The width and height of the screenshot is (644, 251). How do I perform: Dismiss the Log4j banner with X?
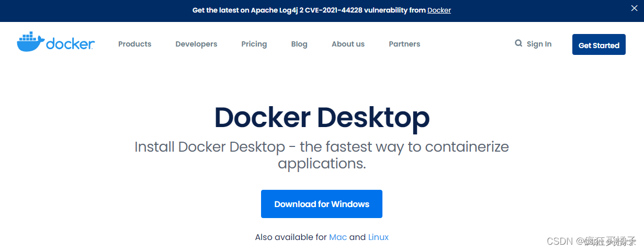pyautogui.click(x=634, y=8)
